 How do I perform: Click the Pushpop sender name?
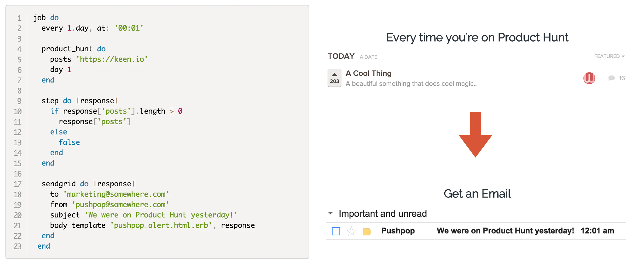point(398,231)
